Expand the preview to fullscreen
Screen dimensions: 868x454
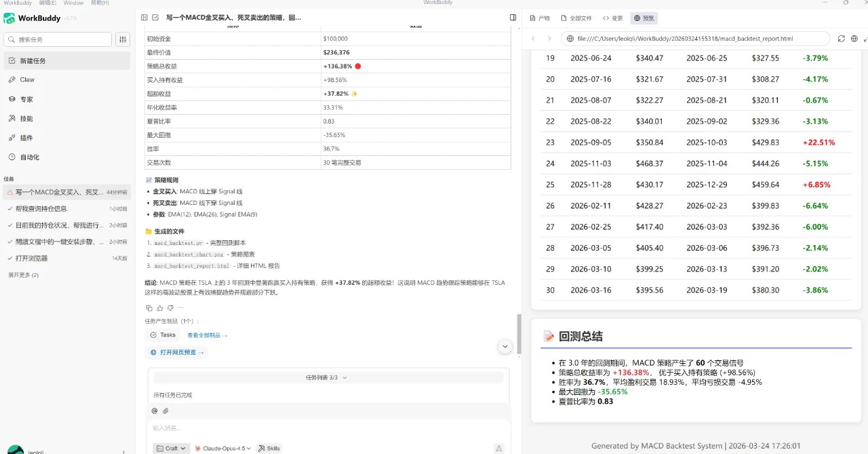click(x=867, y=39)
